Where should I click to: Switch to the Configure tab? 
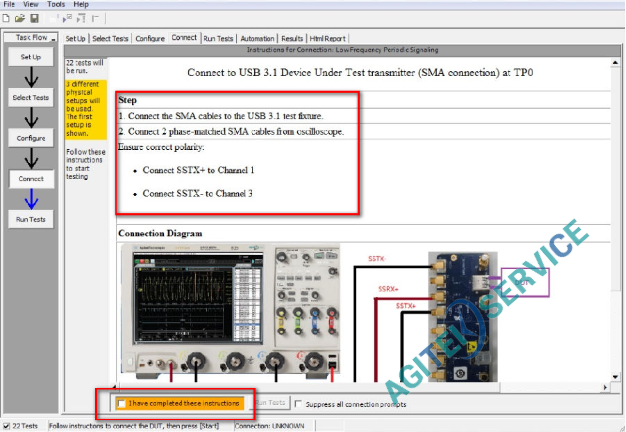[x=150, y=38]
